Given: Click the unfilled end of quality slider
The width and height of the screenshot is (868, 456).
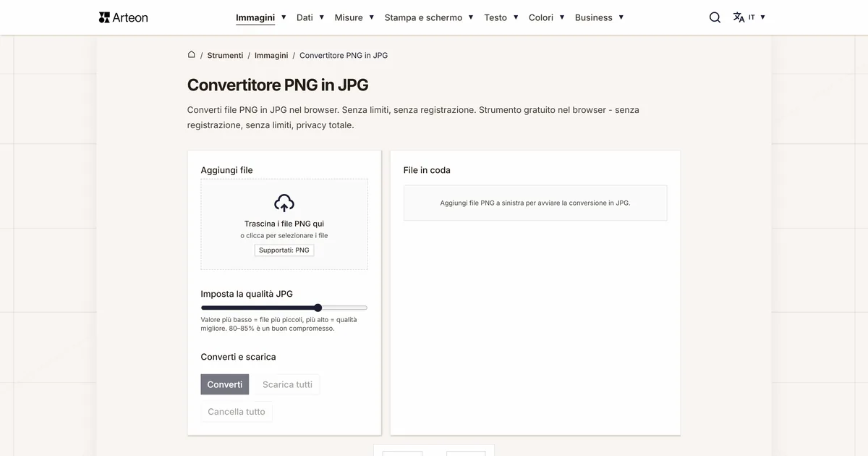Looking at the screenshot, I should point(344,308).
